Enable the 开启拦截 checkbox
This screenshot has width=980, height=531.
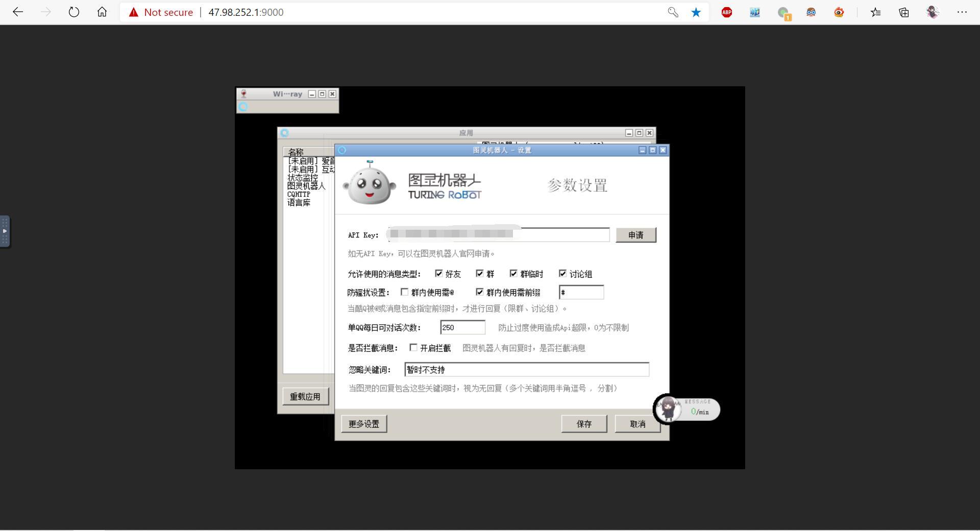[x=413, y=348]
